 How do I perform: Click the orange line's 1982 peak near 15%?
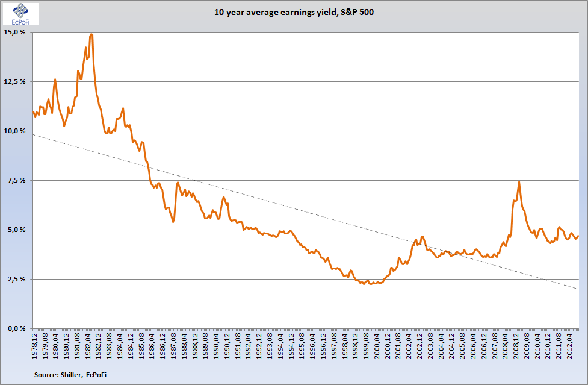click(x=91, y=34)
